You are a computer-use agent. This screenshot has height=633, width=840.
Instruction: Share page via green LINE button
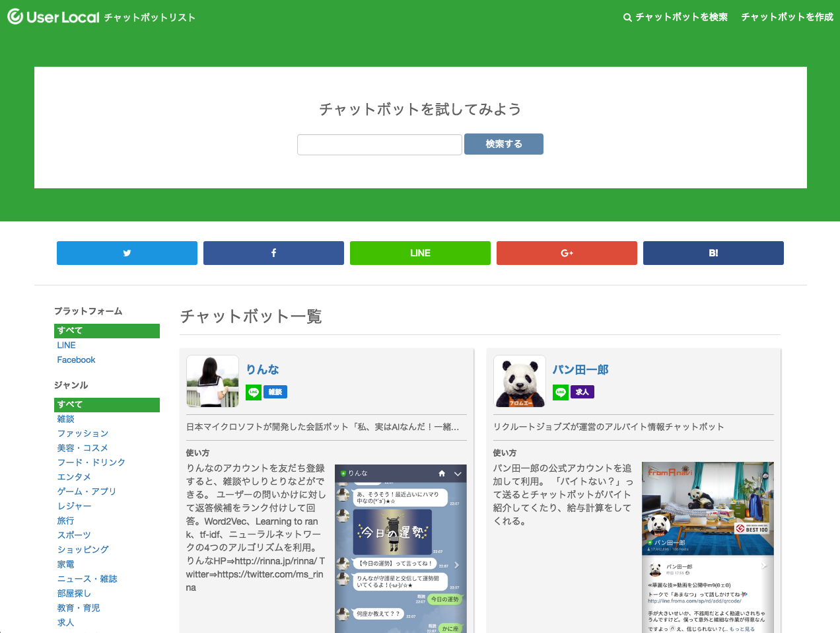click(x=420, y=253)
